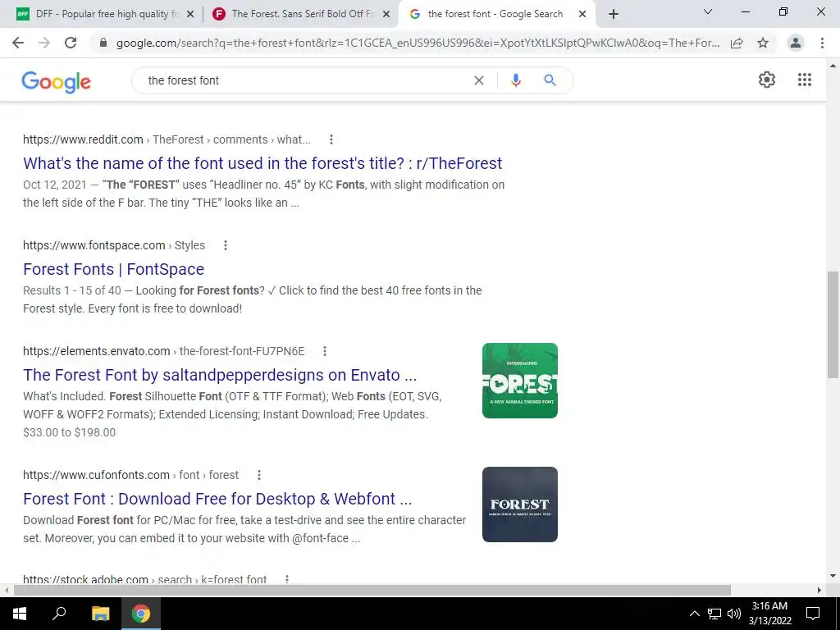Open reddit What's the name of the font link
The height and width of the screenshot is (630, 840).
pyautogui.click(x=262, y=163)
